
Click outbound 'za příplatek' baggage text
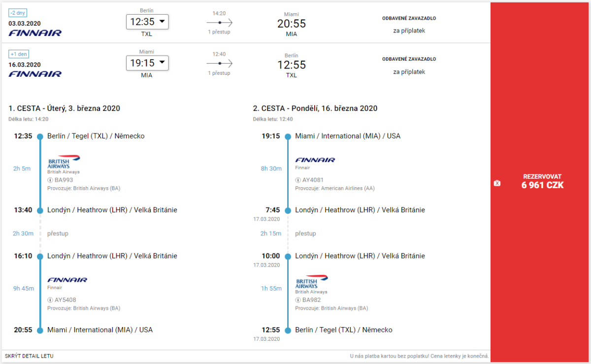[409, 31]
